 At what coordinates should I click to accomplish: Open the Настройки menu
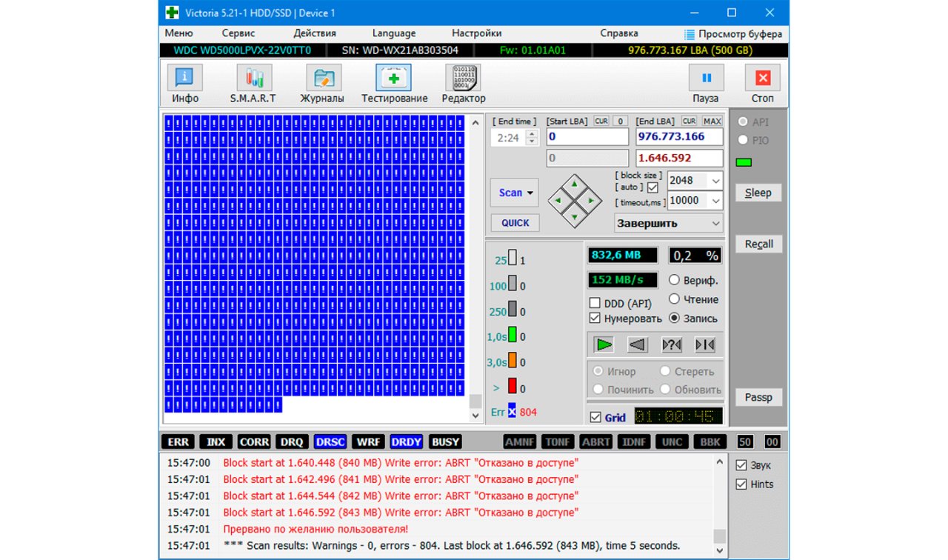[x=476, y=33]
